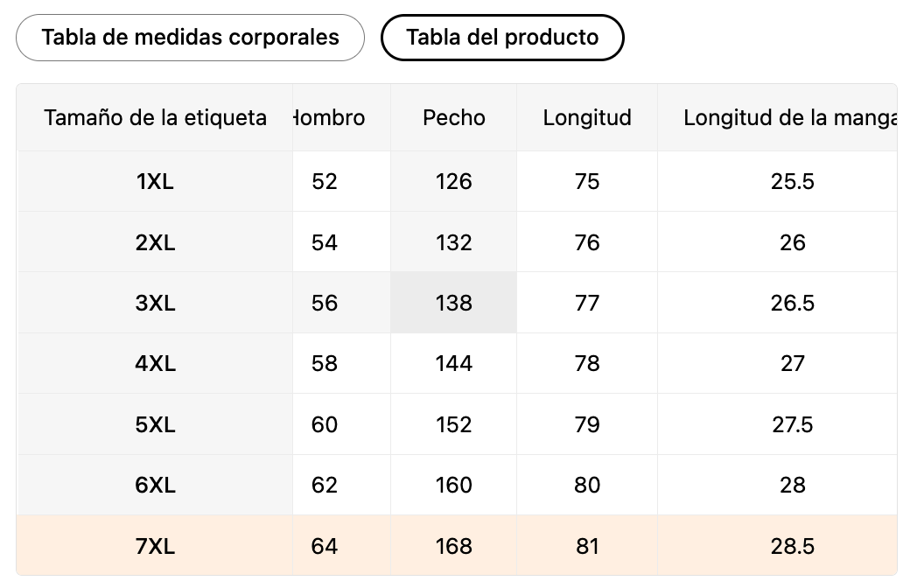
Task: Click the Pecho column header
Action: [453, 117]
